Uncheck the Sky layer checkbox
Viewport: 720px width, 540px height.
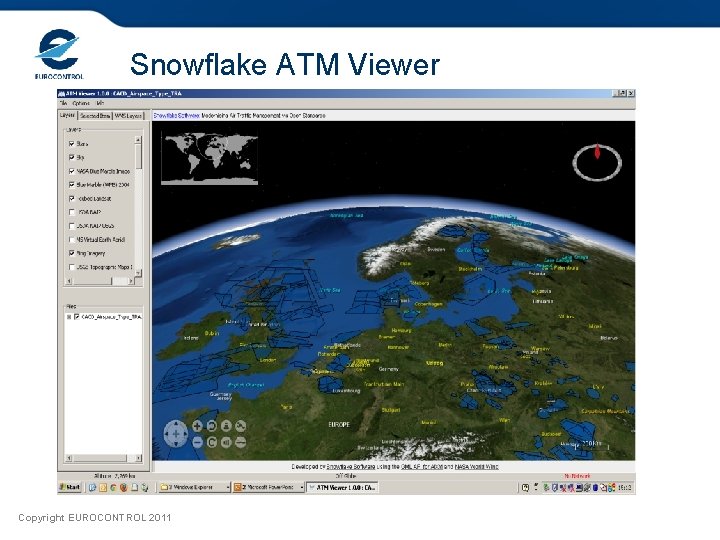(72, 158)
